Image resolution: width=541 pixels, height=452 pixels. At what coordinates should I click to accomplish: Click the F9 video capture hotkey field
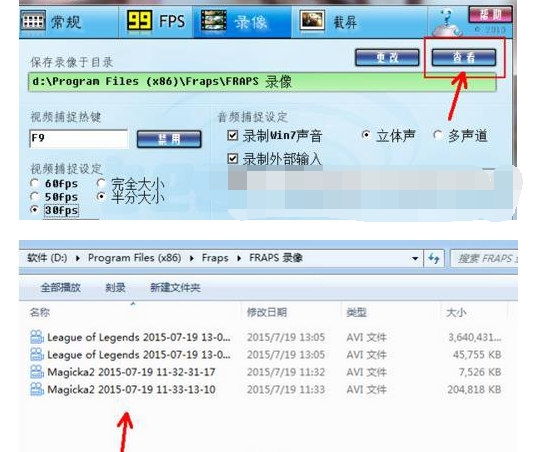(x=79, y=139)
